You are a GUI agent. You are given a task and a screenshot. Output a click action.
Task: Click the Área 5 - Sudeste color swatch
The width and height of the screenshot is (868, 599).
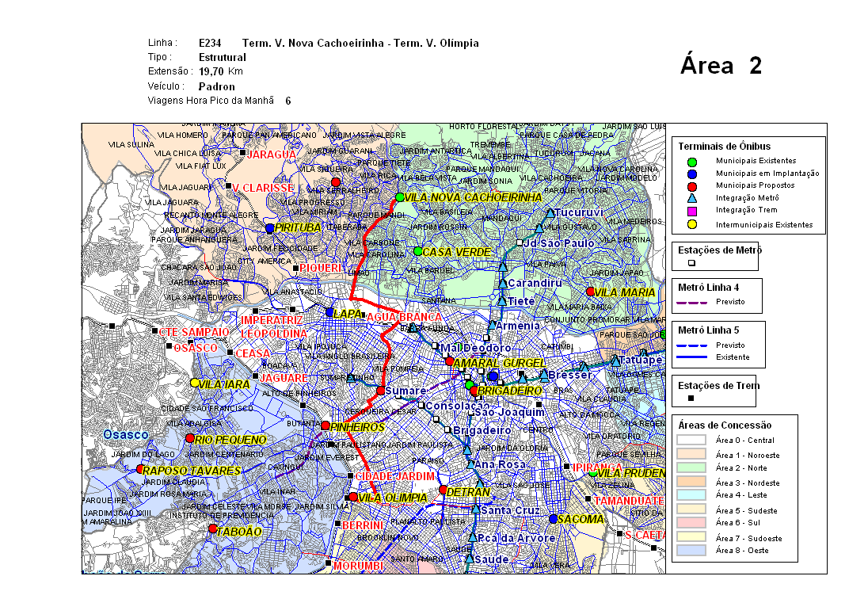[691, 509]
